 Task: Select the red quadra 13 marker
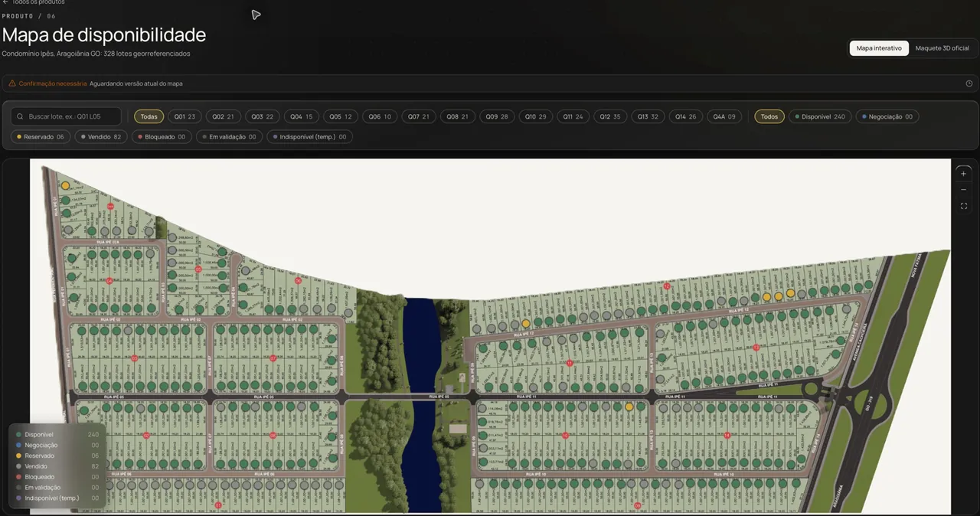756,348
